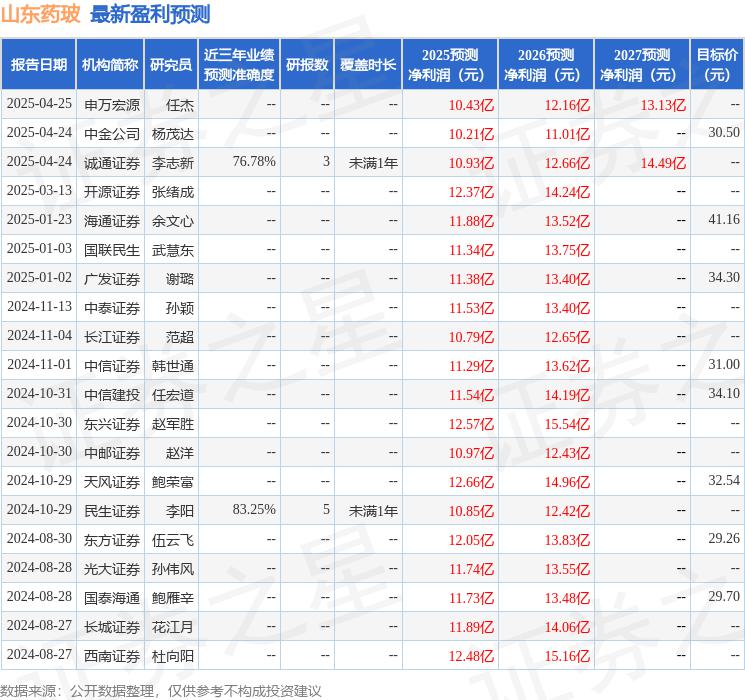Select the 国泰海通 institution cell
Image resolution: width=745 pixels, height=700 pixels.
(x=112, y=598)
